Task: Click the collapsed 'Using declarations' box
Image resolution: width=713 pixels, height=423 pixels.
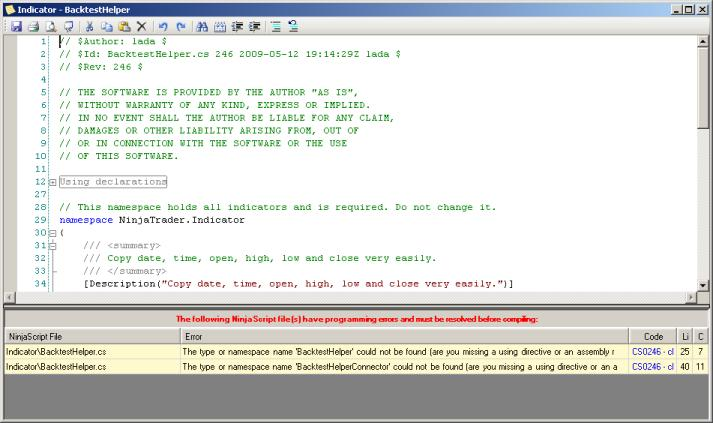Action: click(113, 182)
